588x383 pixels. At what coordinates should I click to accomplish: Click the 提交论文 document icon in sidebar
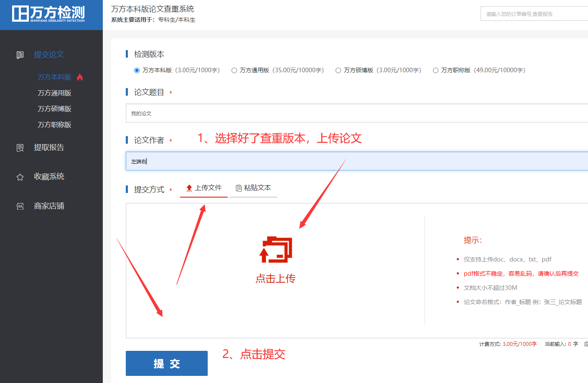[20, 55]
